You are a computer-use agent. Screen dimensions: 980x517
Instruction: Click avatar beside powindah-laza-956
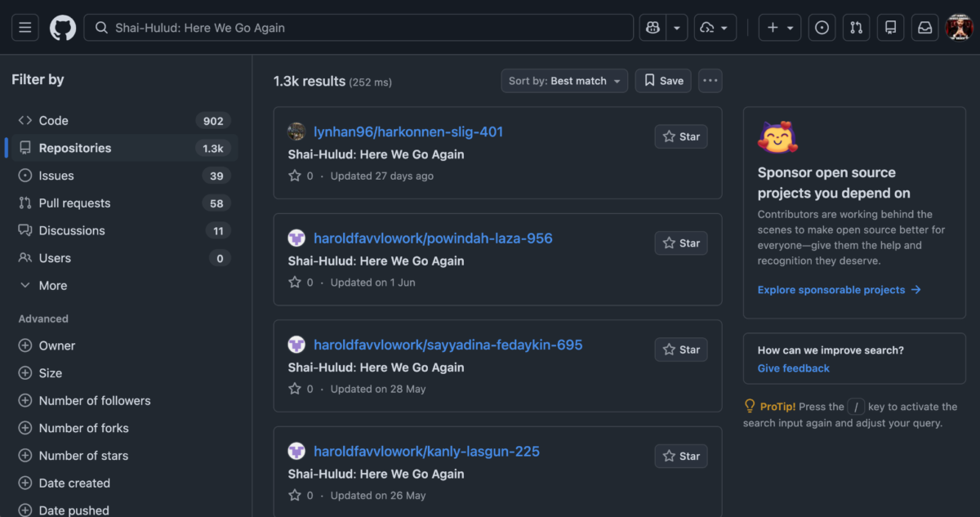point(296,238)
